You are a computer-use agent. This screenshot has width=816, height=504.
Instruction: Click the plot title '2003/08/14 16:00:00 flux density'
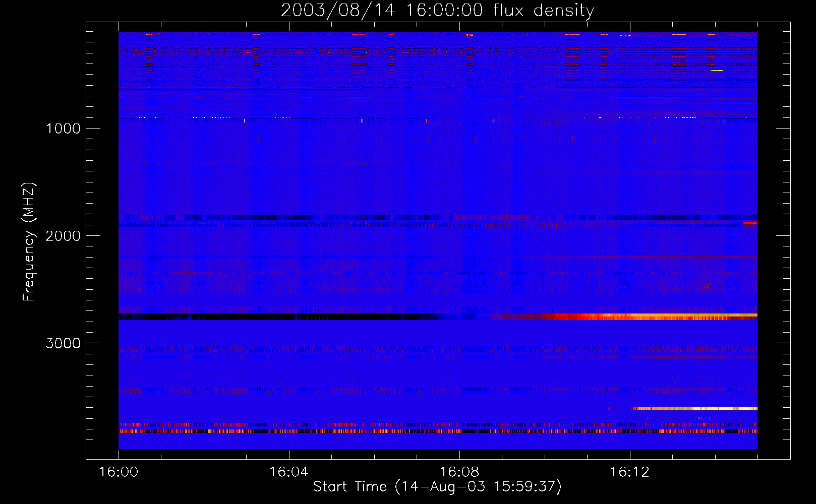[437, 10]
